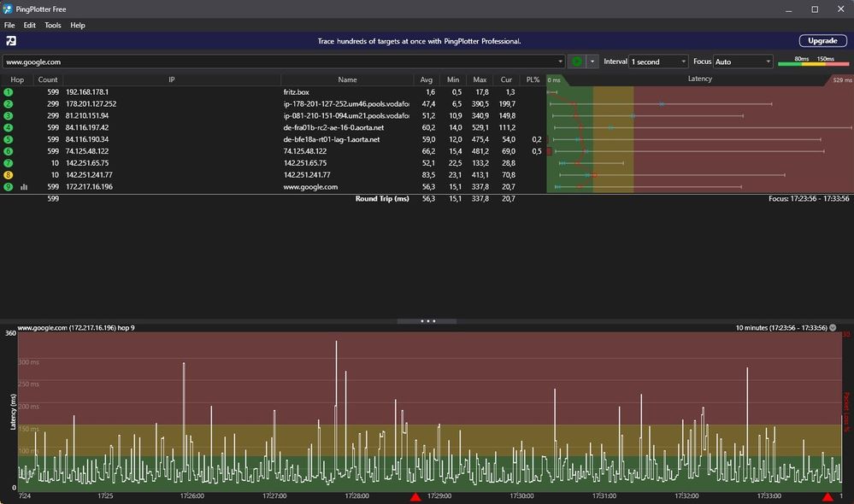Click the Cur column header

pos(506,79)
